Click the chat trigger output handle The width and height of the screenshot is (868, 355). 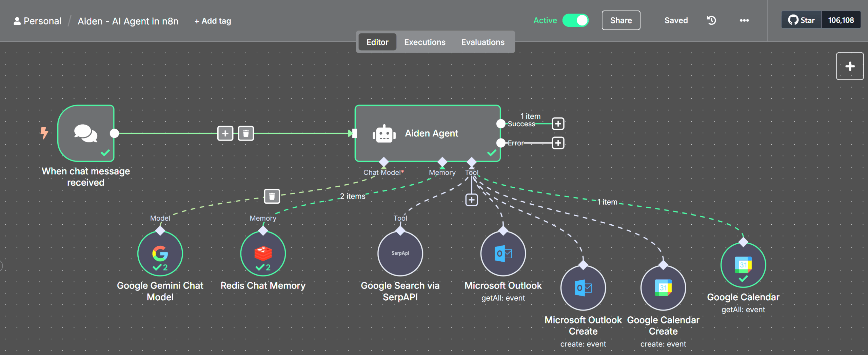point(115,133)
